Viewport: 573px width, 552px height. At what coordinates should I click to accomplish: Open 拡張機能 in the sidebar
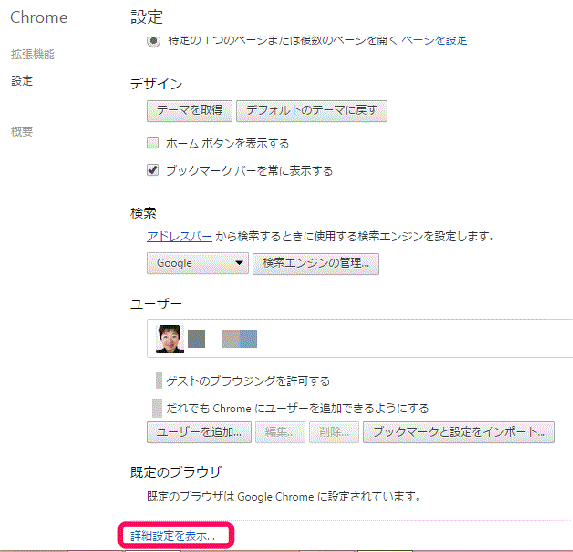pyautogui.click(x=33, y=54)
